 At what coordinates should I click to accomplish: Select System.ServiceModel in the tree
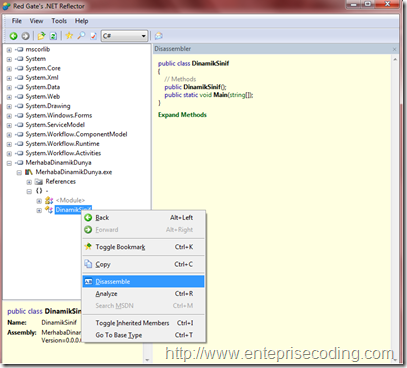pyautogui.click(x=55, y=125)
